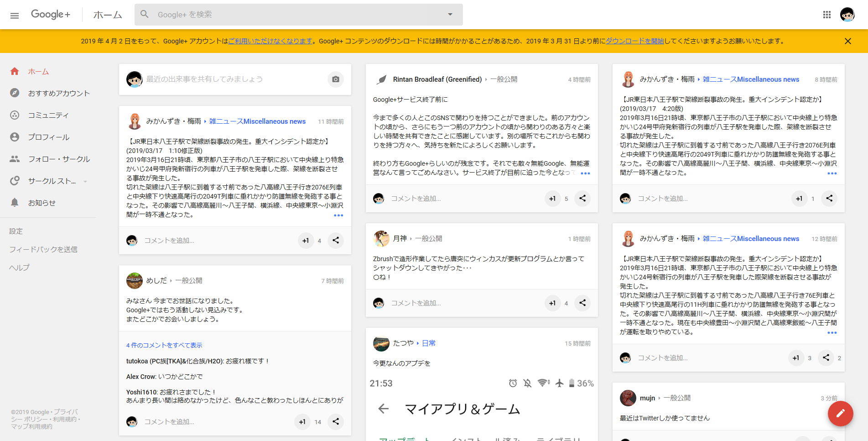The width and height of the screenshot is (868, 441).
Task: Give +1 to the めしだ post
Action: click(x=302, y=422)
